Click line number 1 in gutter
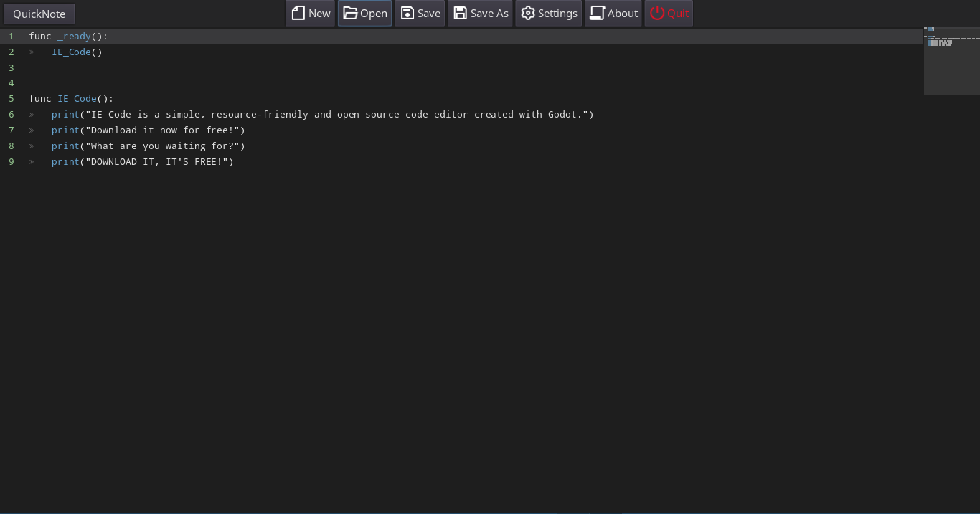Image resolution: width=980 pixels, height=514 pixels. coord(11,36)
